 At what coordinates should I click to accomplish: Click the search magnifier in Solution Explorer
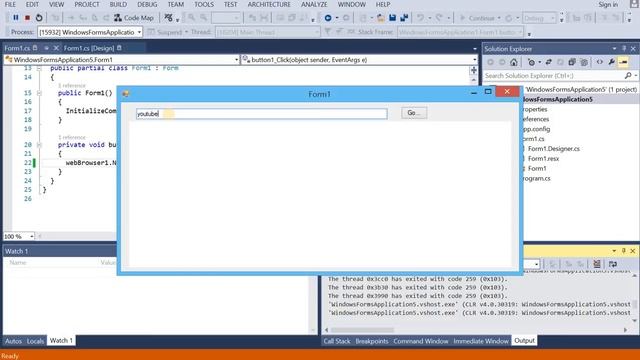point(628,76)
